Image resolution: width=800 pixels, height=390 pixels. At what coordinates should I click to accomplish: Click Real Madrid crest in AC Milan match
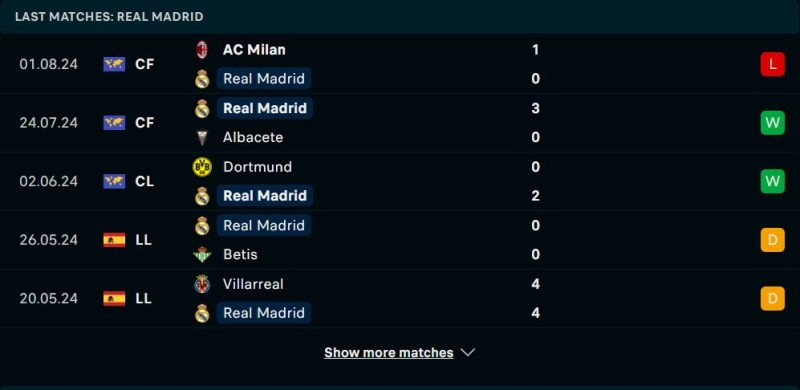202,79
